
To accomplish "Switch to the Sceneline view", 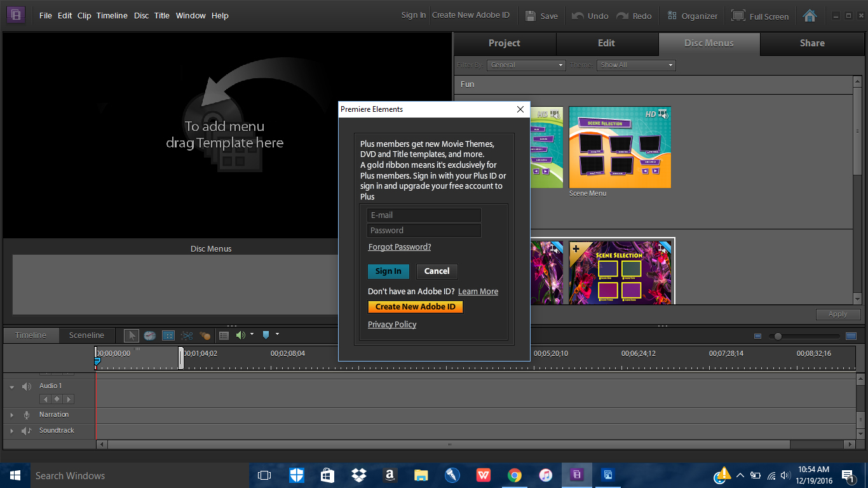I will pyautogui.click(x=86, y=335).
